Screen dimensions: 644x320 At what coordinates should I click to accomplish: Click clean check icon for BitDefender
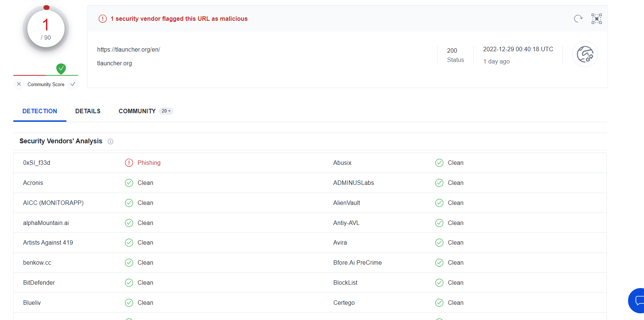point(129,283)
